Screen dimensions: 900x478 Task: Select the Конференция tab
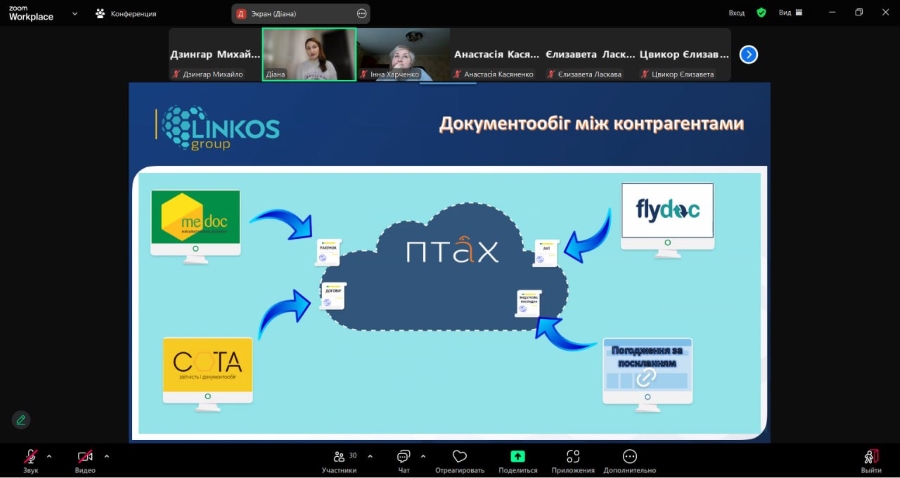coord(126,13)
